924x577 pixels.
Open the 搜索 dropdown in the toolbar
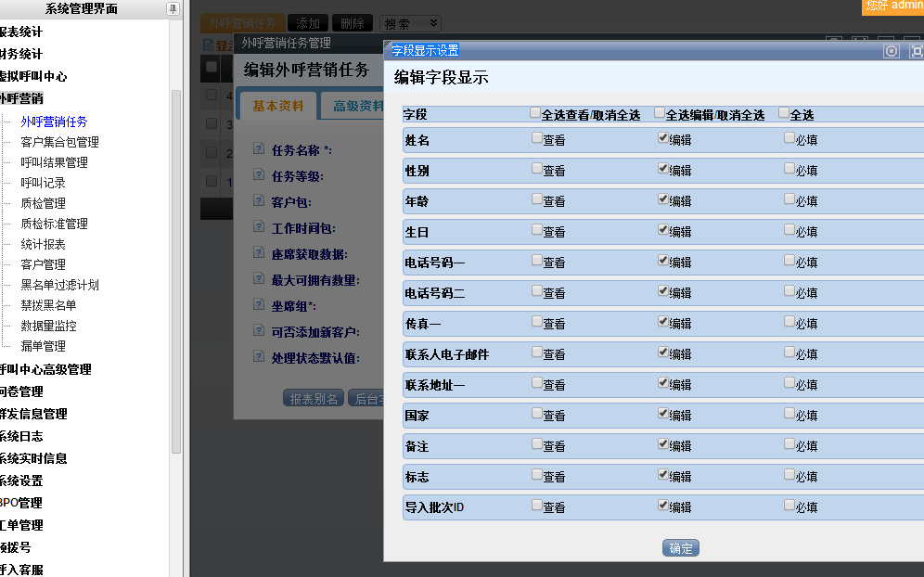click(410, 23)
